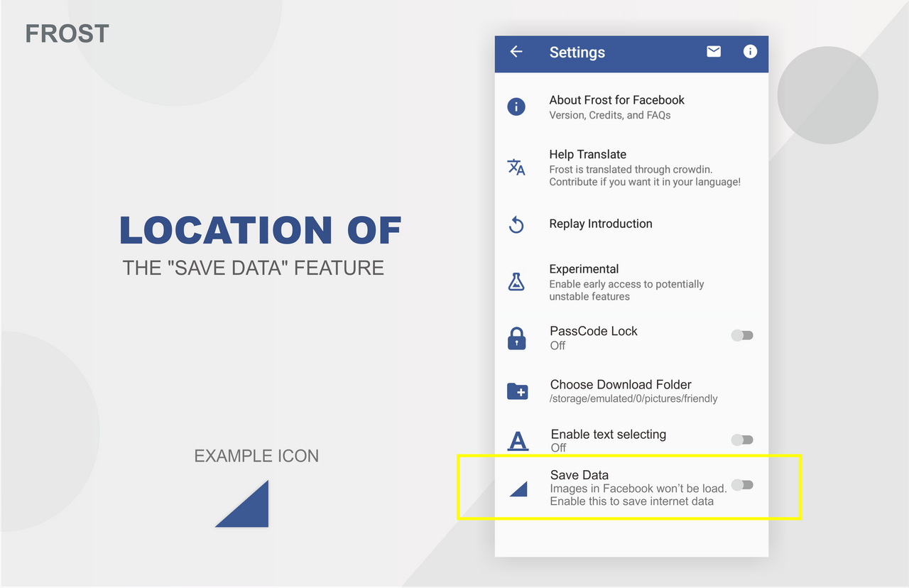Screen dimensions: 909x588
Task: Click the Enable text selecting label
Action: click(609, 435)
